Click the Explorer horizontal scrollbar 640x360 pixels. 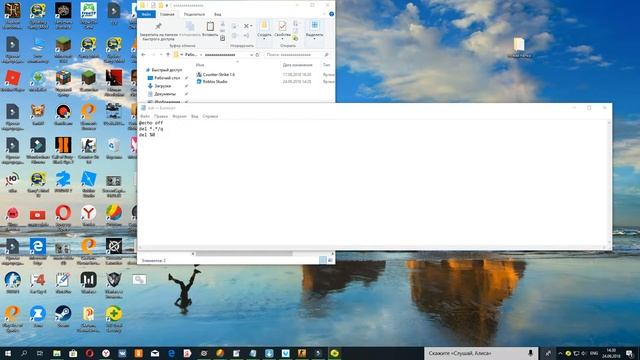tap(244, 254)
